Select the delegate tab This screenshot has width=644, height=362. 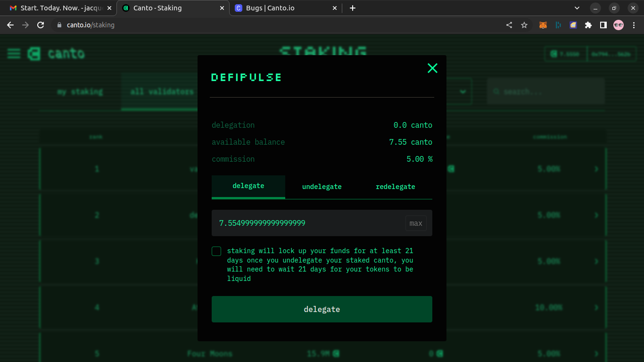[248, 187]
